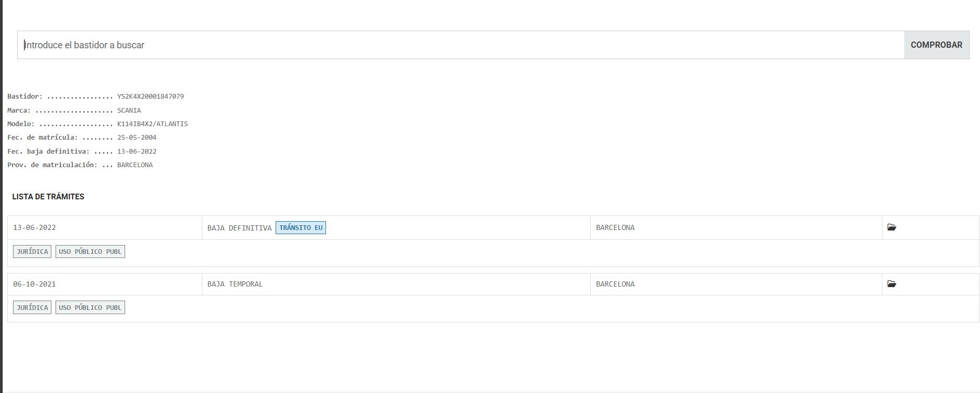980x393 pixels.
Task: Click the 13-06-2022 date in the trámites list
Action: pos(34,228)
